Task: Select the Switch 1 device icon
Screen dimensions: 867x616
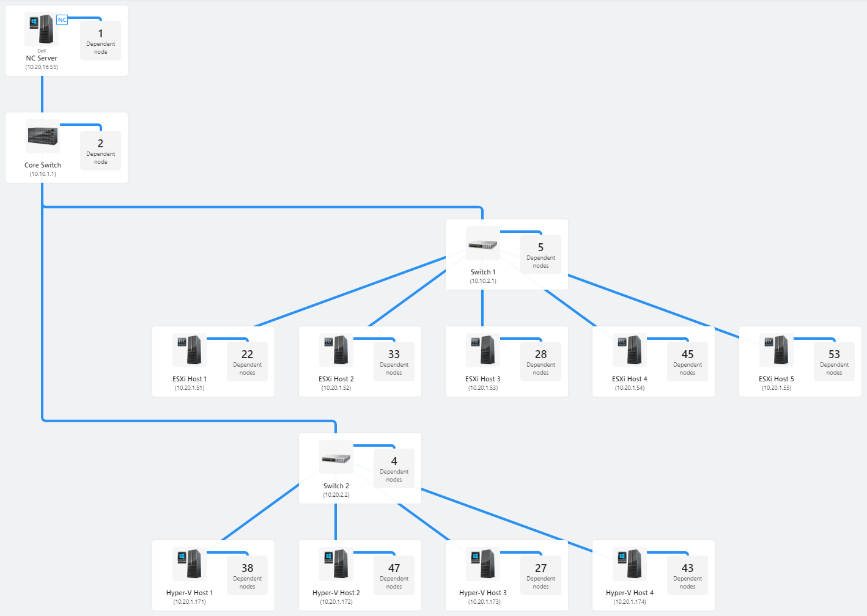Action: [482, 243]
